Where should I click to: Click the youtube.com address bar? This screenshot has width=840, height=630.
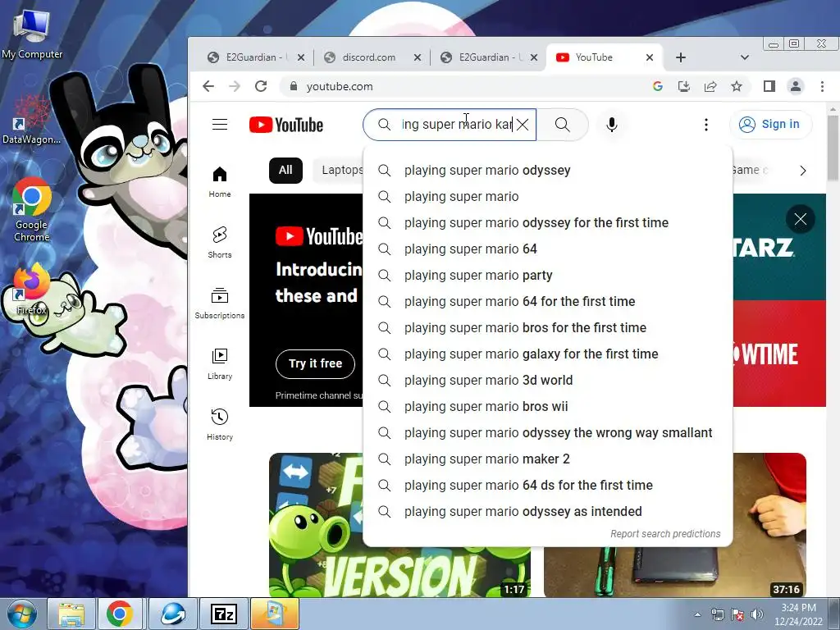466,86
